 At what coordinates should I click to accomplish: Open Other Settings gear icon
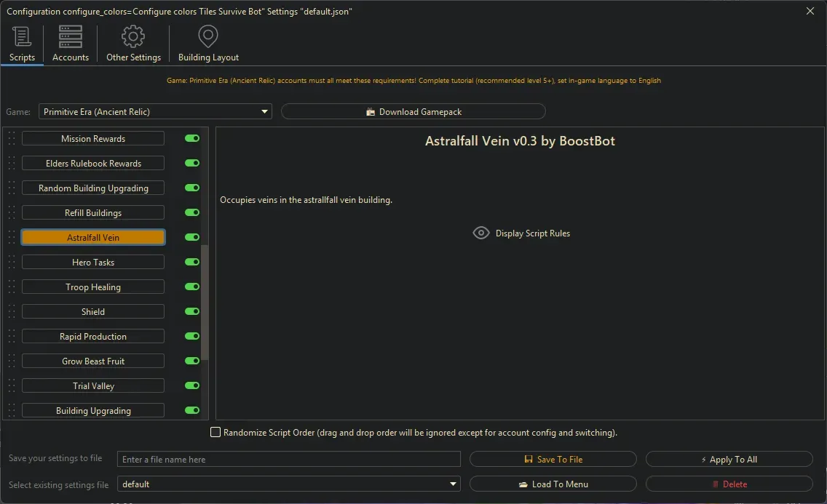(133, 37)
